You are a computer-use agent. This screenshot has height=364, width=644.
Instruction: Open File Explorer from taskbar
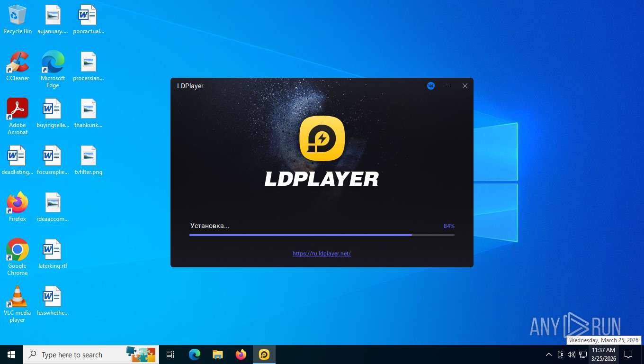coord(218,355)
